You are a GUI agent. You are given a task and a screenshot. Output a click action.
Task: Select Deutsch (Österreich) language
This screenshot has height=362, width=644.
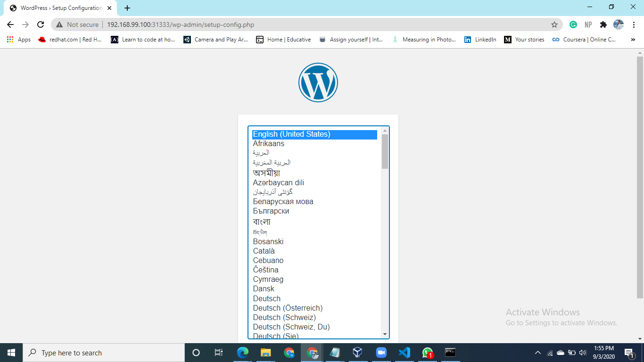pyautogui.click(x=314, y=308)
